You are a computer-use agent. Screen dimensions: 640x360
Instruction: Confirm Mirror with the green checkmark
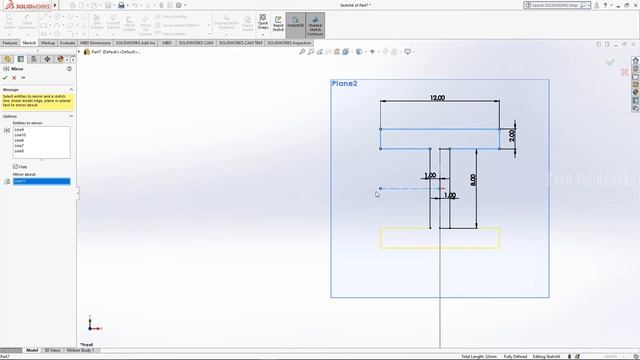(x=5, y=78)
